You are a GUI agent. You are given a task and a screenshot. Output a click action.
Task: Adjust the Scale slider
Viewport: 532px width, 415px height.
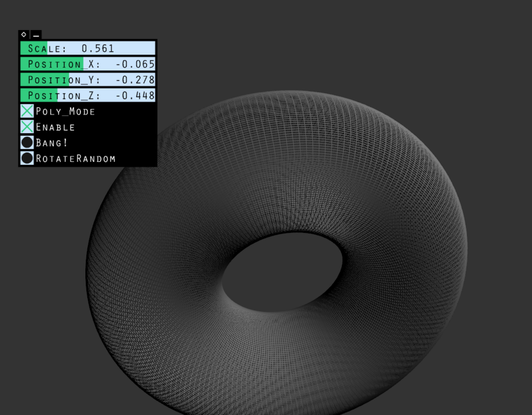pyautogui.click(x=88, y=48)
